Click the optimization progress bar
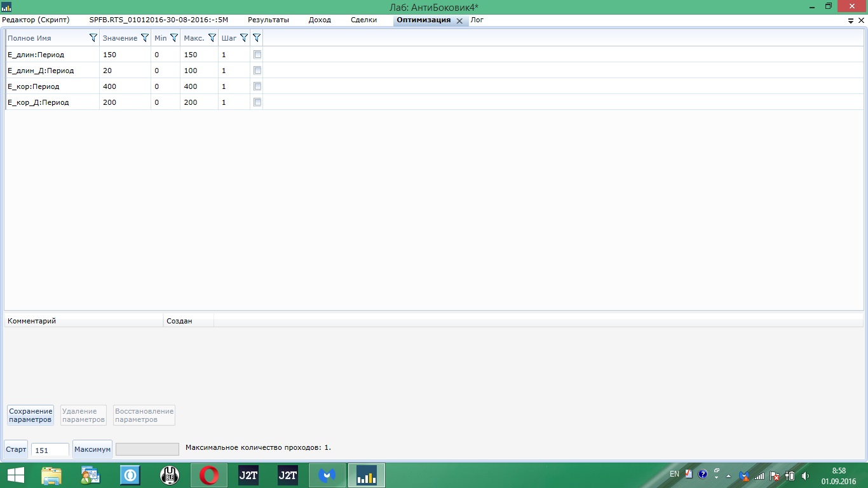 (x=147, y=449)
